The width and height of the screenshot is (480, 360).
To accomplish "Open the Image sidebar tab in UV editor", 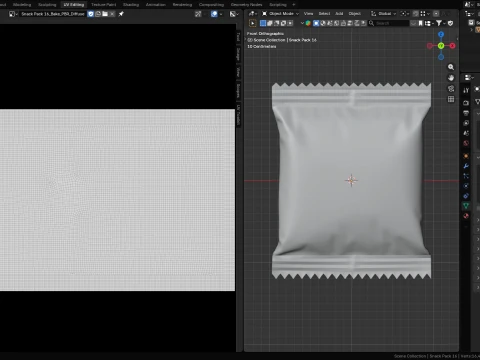I will (x=238, y=54).
